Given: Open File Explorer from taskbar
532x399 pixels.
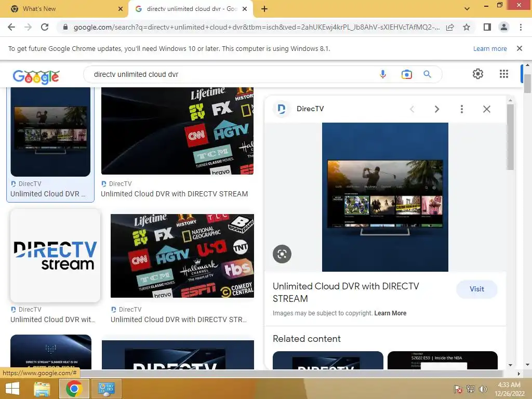Looking at the screenshot, I should [42, 389].
